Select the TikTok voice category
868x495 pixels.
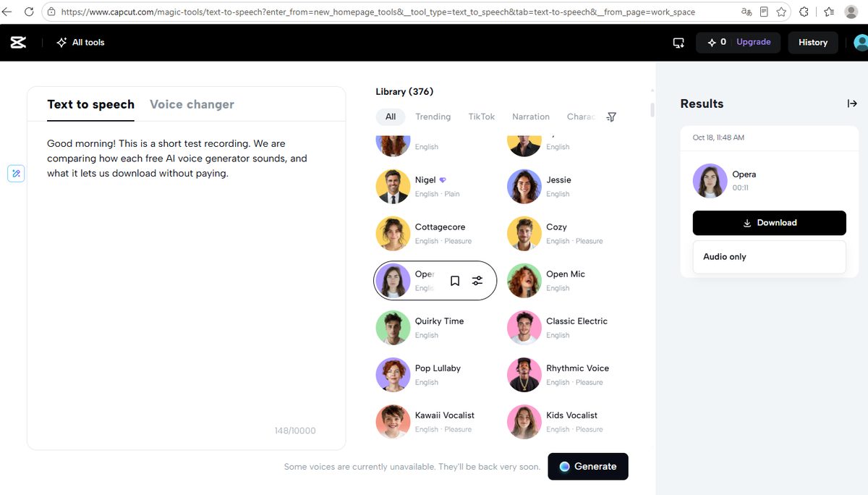(482, 117)
